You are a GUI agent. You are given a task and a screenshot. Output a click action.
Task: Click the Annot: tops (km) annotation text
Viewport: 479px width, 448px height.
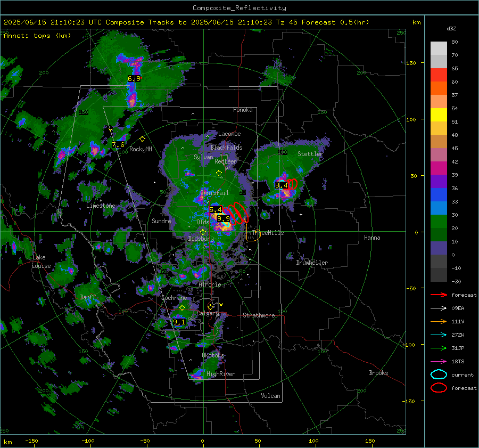[37, 36]
